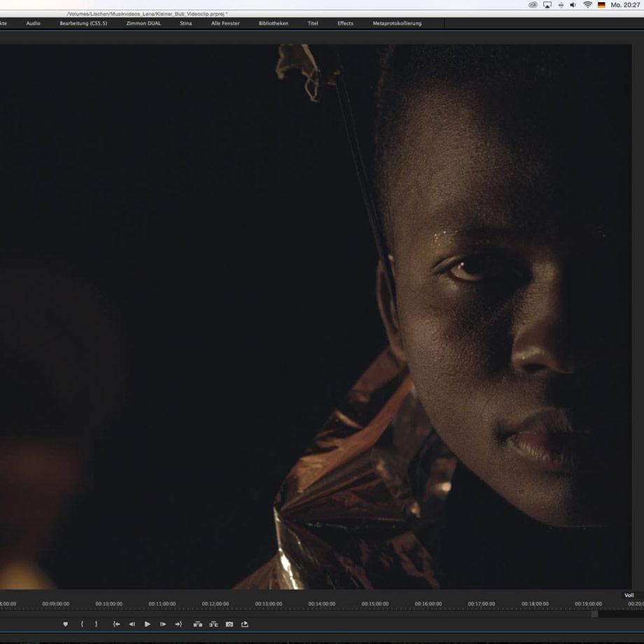Click the Lift button

click(x=197, y=624)
